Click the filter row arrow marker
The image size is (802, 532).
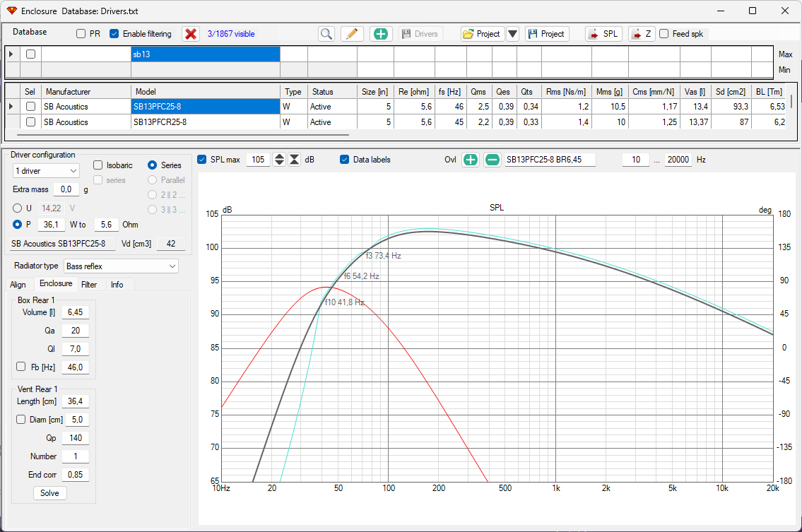click(11, 54)
